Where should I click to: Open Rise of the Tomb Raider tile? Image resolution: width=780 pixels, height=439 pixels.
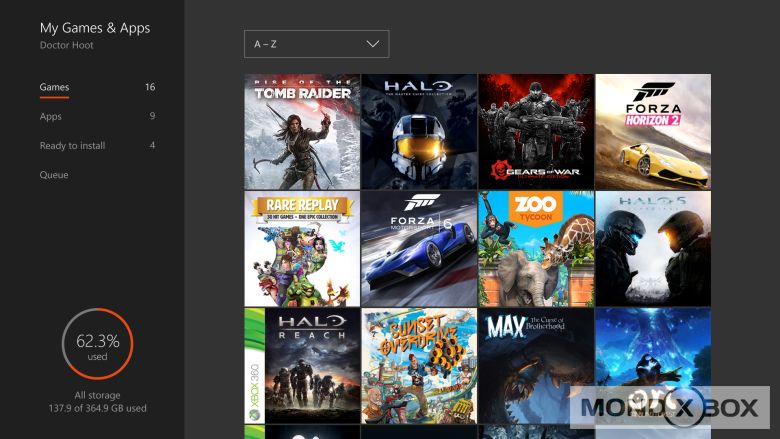pyautogui.click(x=301, y=132)
